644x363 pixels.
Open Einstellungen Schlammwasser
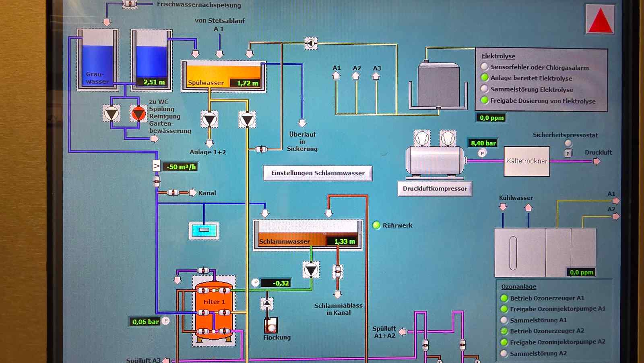coord(318,173)
